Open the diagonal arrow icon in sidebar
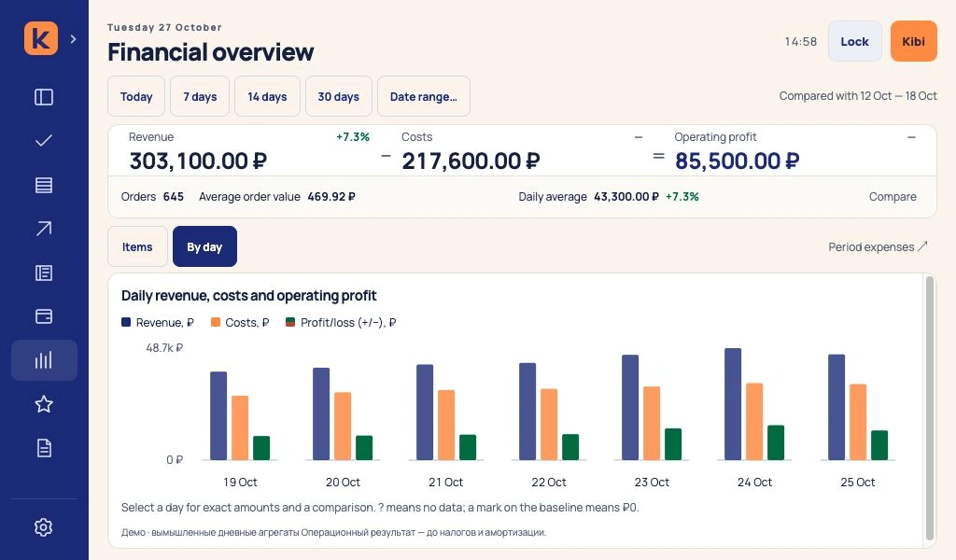This screenshot has width=956, height=560. click(x=44, y=229)
